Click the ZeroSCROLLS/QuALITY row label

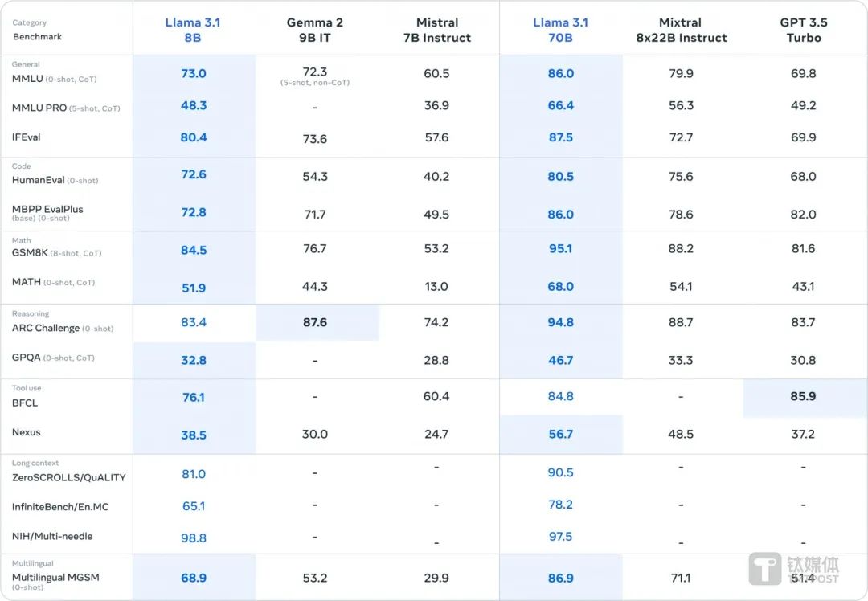[x=69, y=477]
